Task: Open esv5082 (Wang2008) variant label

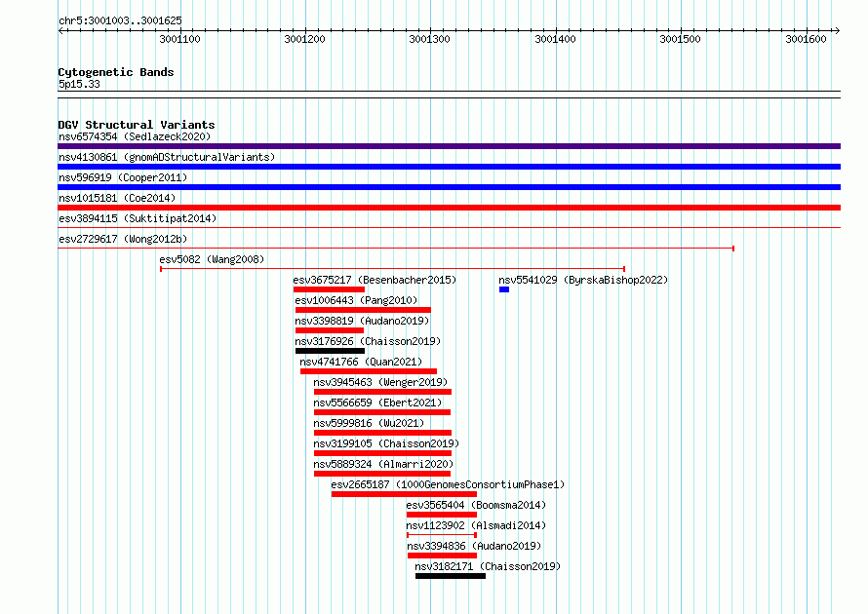Action: pos(212,259)
